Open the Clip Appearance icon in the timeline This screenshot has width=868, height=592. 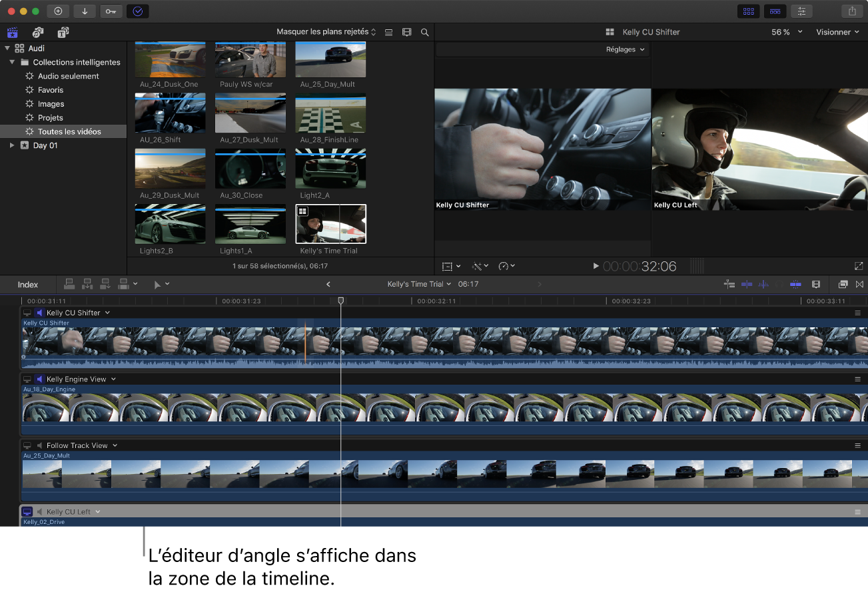[x=816, y=283]
